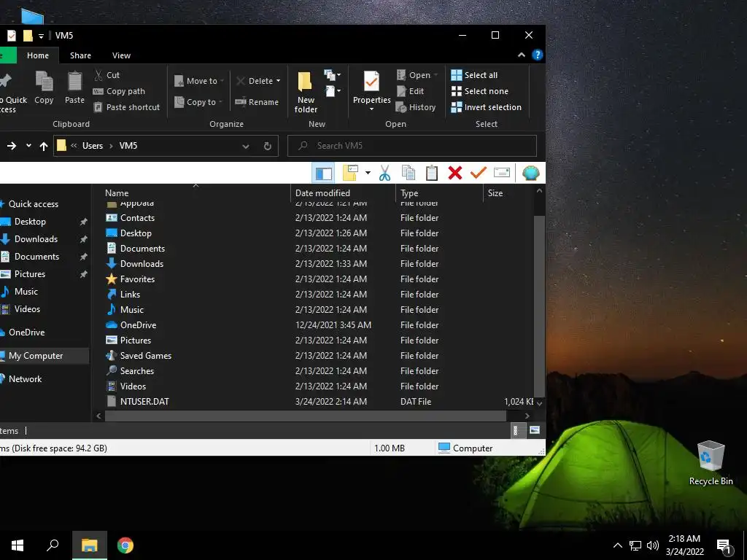Click the Paste icon in the ribbon
The height and width of the screenshot is (560, 747).
tap(74, 87)
